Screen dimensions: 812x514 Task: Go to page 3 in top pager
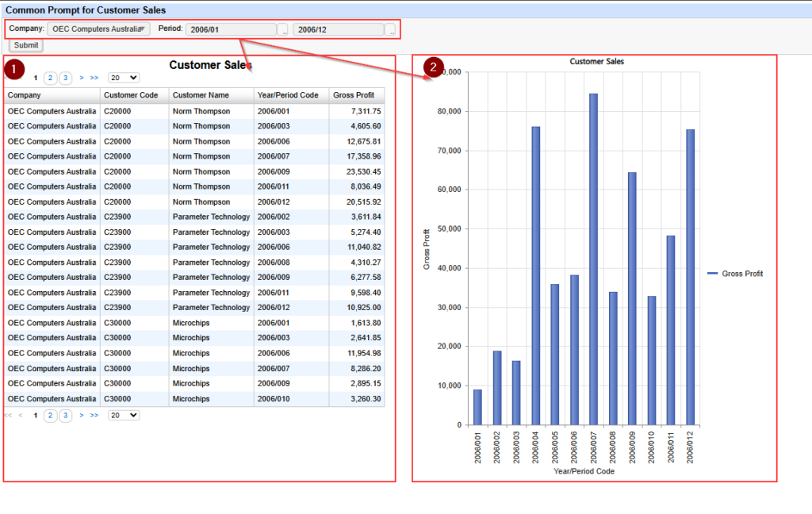pyautogui.click(x=65, y=78)
